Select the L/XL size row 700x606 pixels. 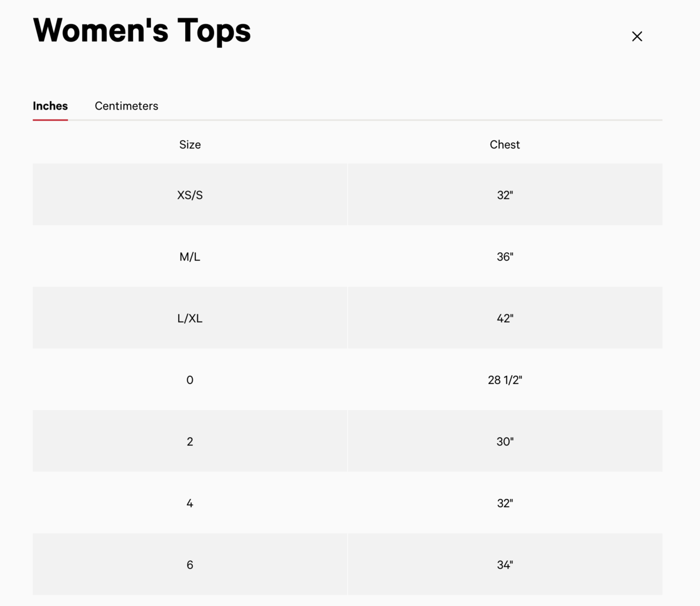coord(190,318)
